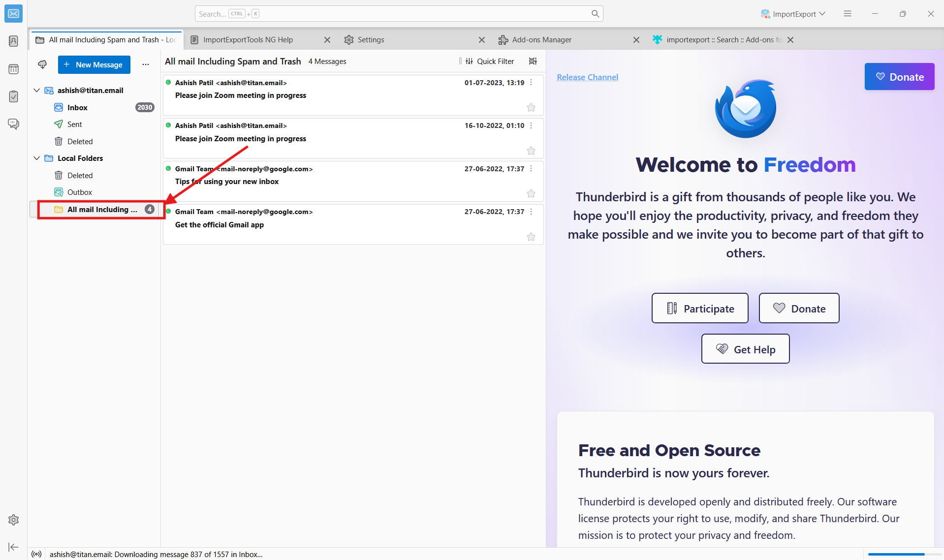Star the 'Get the official Gmail app' message
The height and width of the screenshot is (560, 944).
531,237
